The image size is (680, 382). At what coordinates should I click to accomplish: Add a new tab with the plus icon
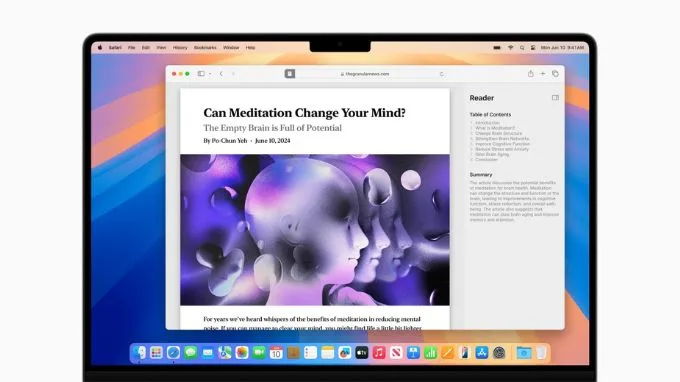click(x=543, y=74)
